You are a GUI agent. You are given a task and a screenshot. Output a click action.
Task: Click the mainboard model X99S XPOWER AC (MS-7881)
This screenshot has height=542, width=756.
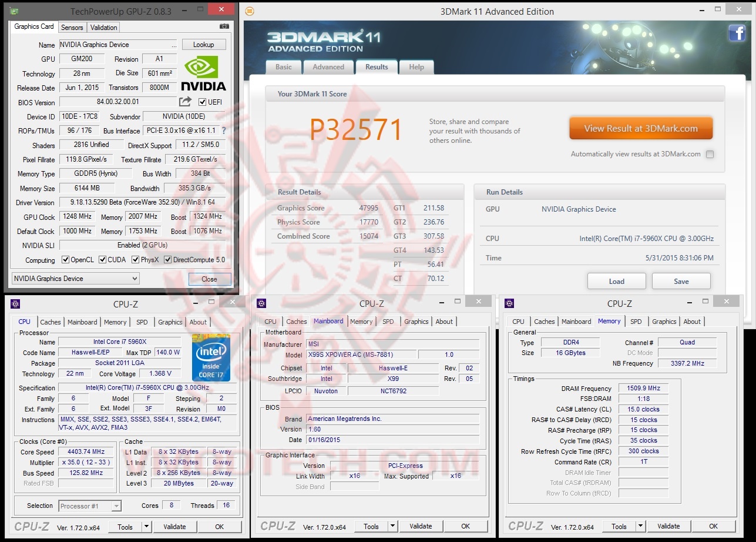pyautogui.click(x=361, y=354)
